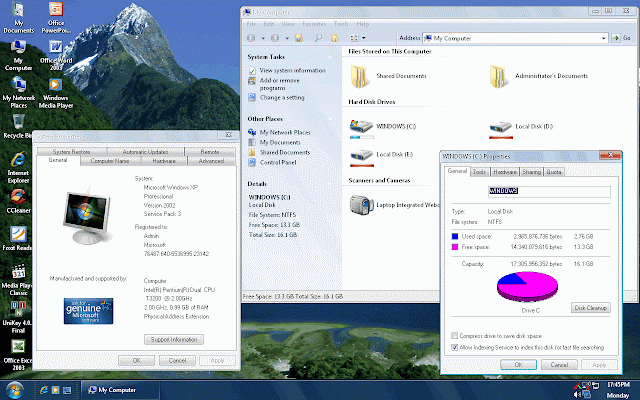Select the WINDOWS (C:) drive icon
The width and height of the screenshot is (640, 400).
[x=361, y=127]
